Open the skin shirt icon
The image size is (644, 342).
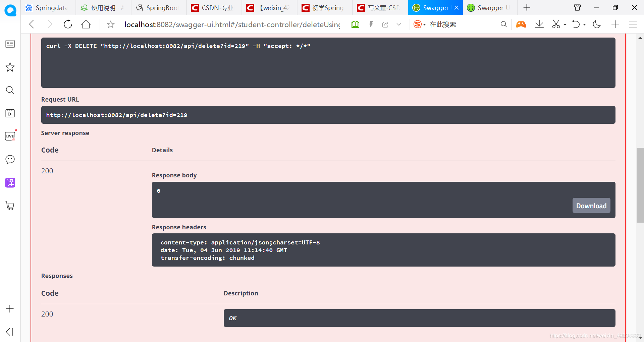577,7
